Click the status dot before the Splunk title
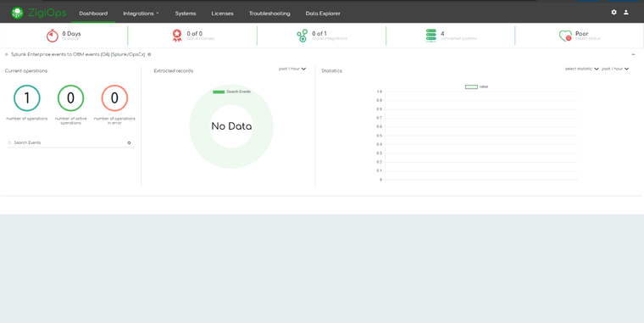The image size is (644, 323). pos(7,54)
